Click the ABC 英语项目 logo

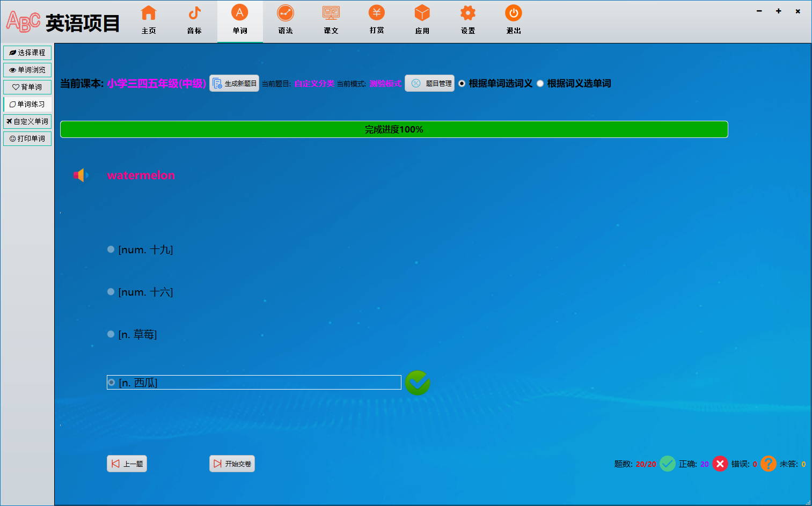coord(63,23)
